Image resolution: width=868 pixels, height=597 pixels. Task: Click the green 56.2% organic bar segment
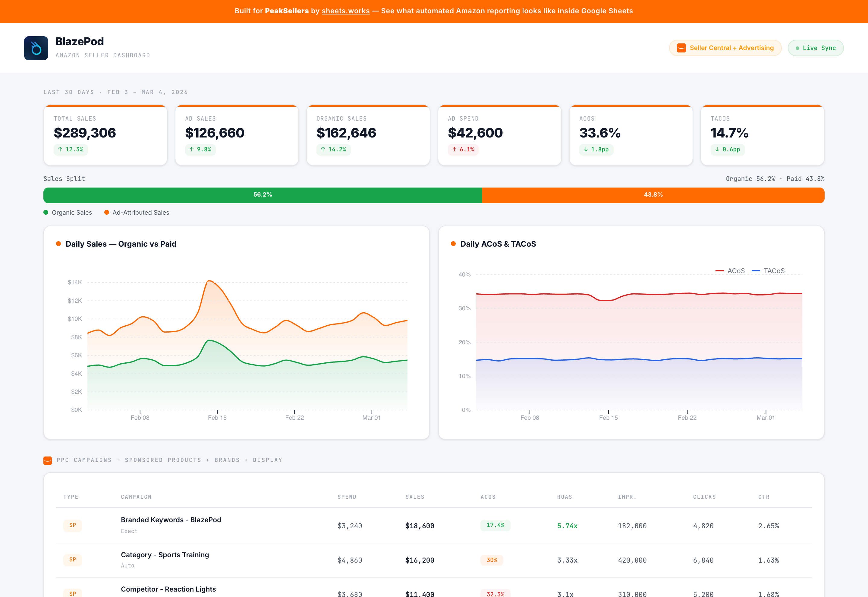point(263,195)
